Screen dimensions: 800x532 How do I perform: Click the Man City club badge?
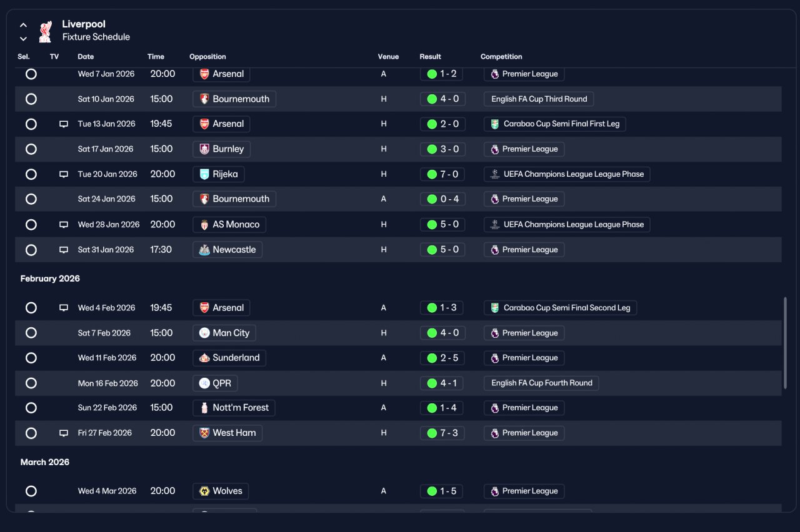[x=204, y=333]
